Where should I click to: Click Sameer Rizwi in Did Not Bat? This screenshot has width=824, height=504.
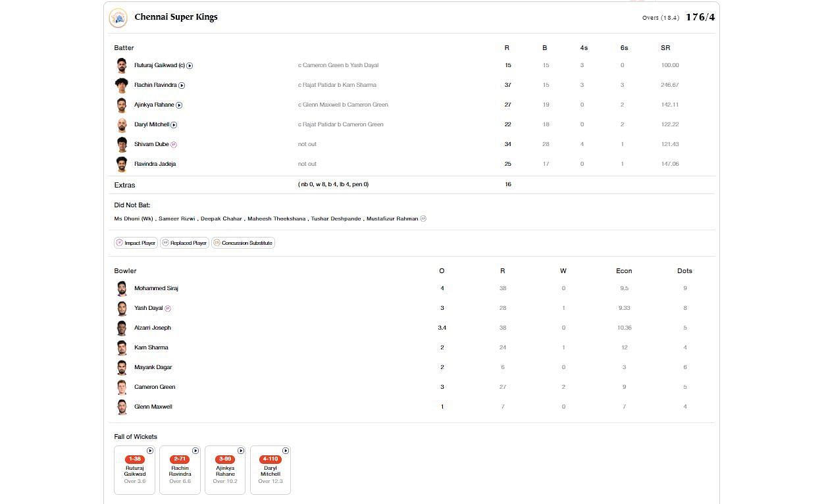pyautogui.click(x=177, y=219)
